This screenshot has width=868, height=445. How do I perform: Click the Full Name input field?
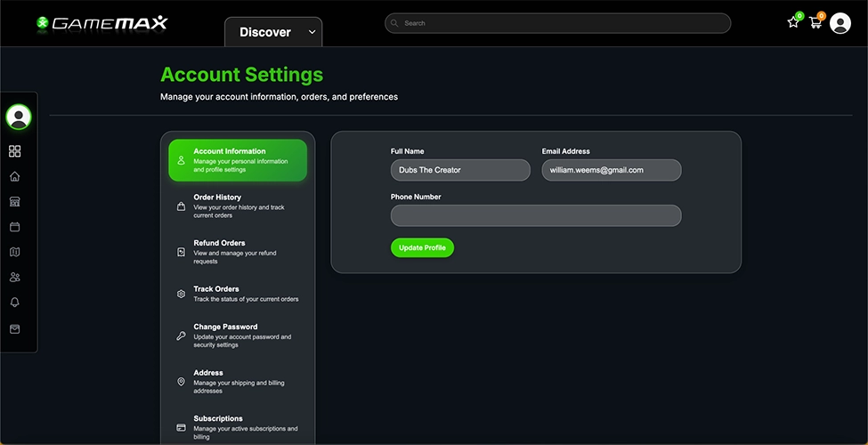(x=459, y=170)
